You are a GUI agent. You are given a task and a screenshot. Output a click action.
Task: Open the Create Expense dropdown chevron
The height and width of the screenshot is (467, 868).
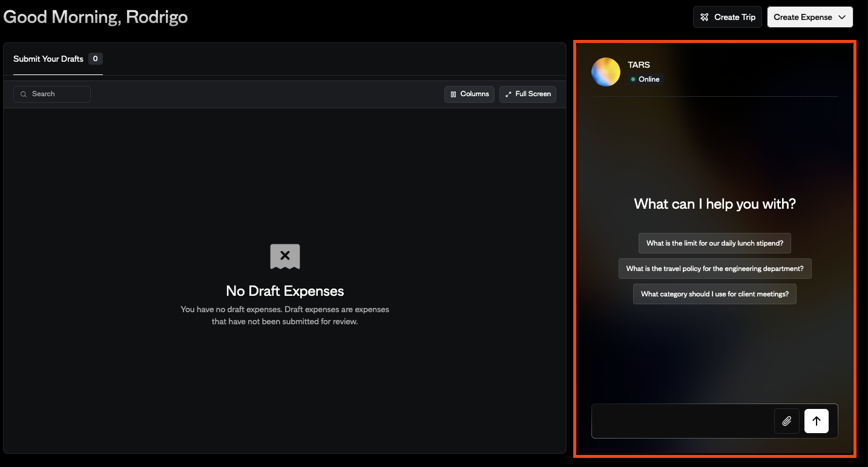[x=843, y=17]
